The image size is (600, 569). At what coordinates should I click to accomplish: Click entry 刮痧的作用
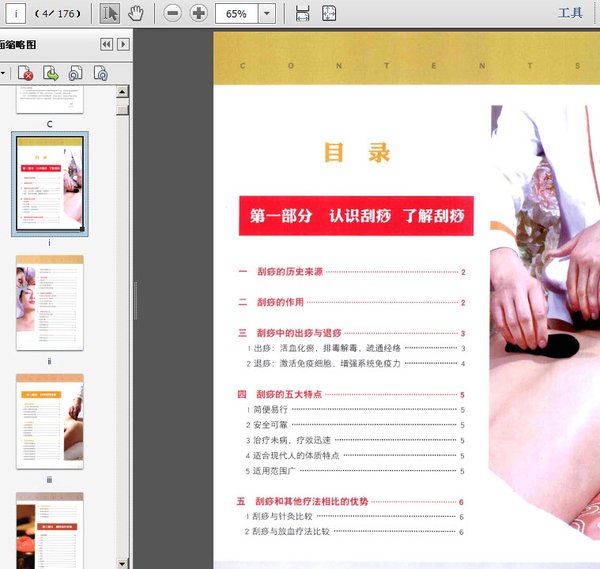click(x=280, y=302)
